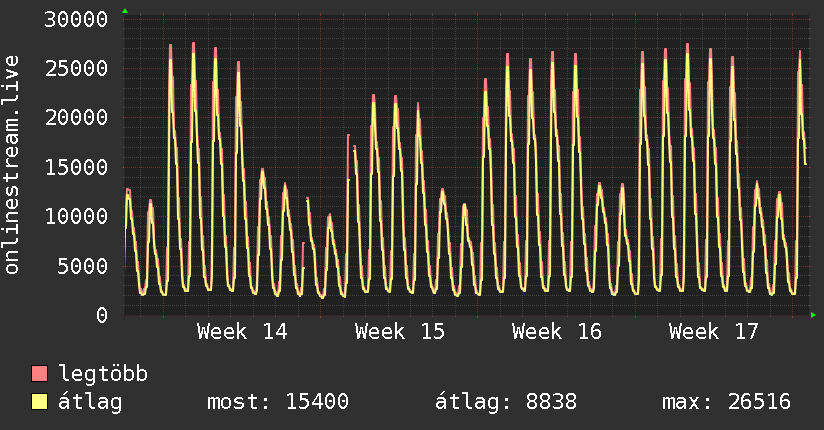The width and height of the screenshot is (824, 430).
Task: Click the átlag legend label beside yellow swatch
Action: tap(90, 402)
